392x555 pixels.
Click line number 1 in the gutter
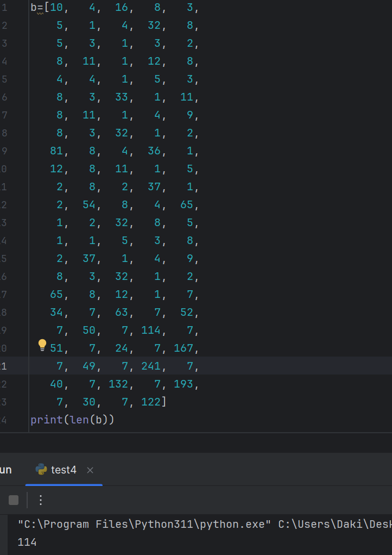point(4,8)
